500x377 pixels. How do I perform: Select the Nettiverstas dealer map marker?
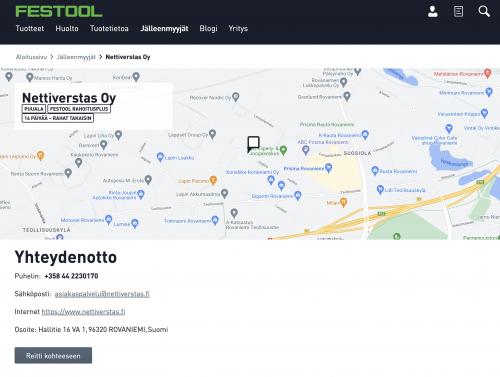[253, 144]
